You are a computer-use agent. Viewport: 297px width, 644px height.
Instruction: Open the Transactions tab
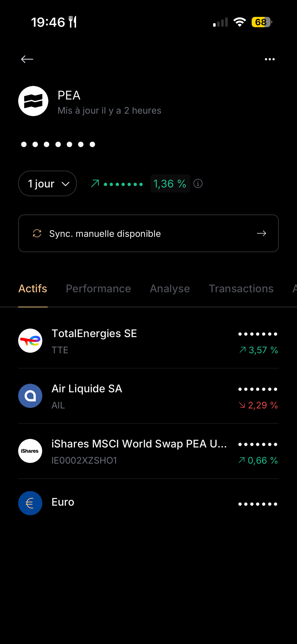coord(241,289)
